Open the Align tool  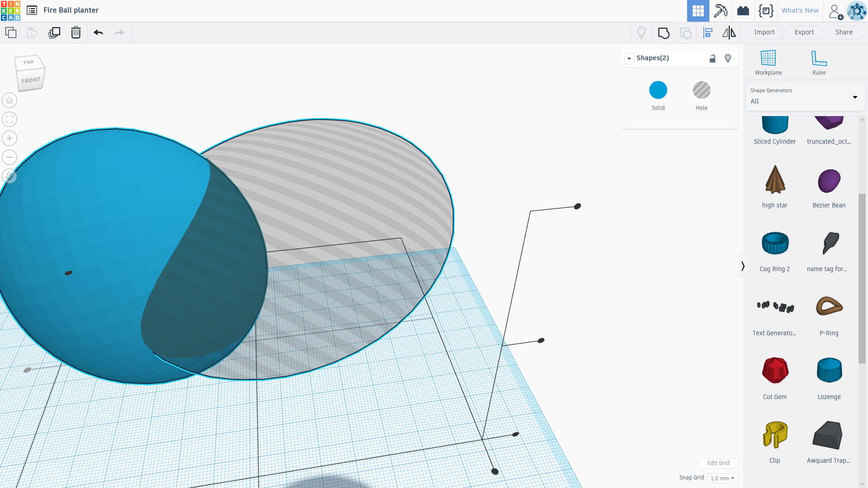[x=708, y=33]
